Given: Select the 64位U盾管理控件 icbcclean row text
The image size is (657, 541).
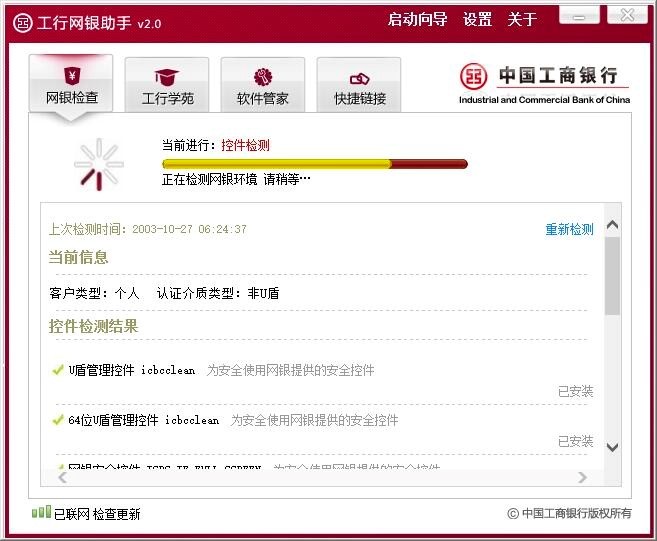Looking at the screenshot, I should point(144,420).
